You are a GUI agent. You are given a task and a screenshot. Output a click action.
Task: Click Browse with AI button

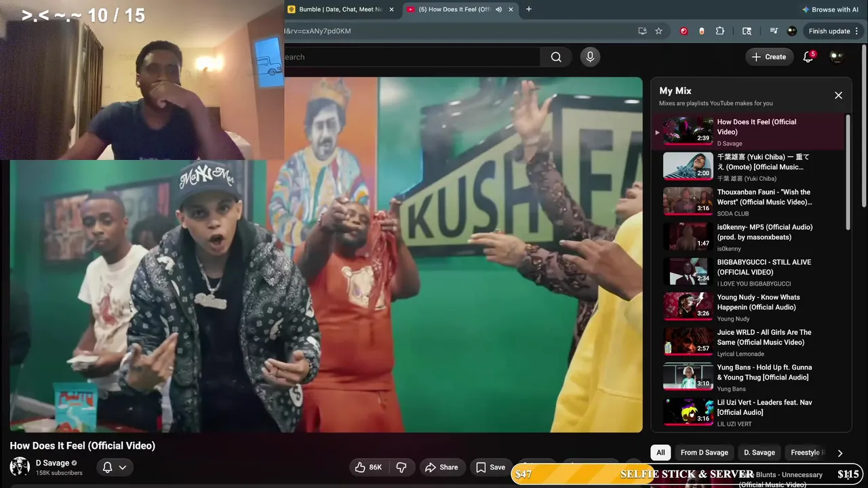830,9
